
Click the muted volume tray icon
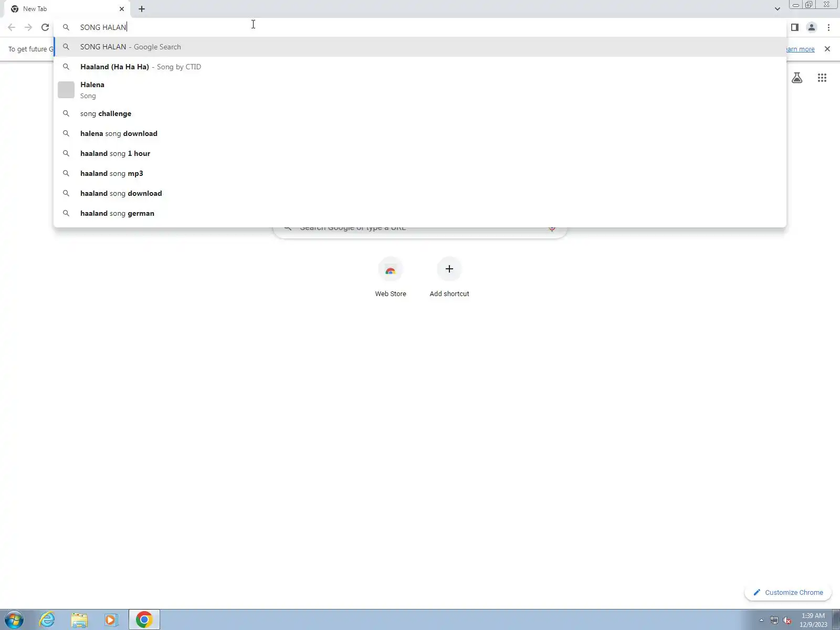[x=787, y=621]
